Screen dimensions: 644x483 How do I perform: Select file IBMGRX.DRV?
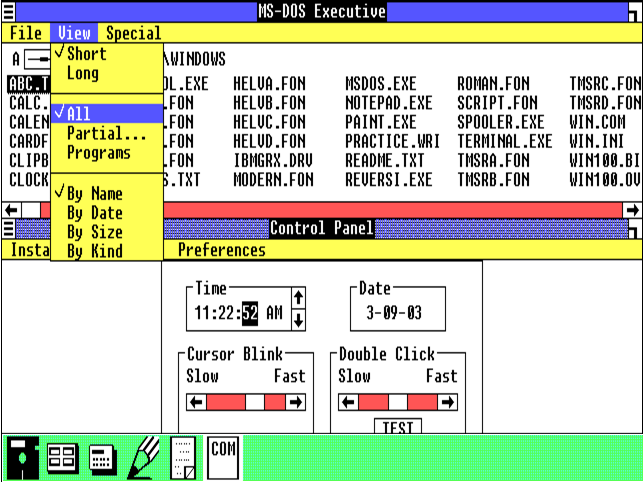273,160
